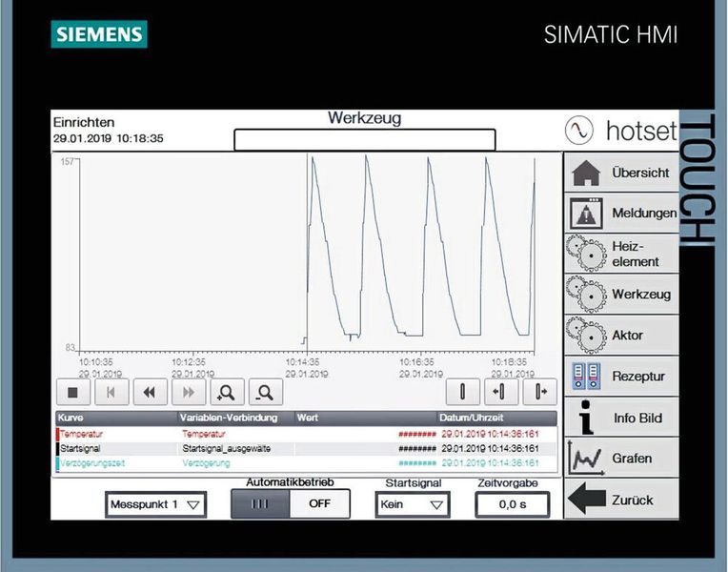Zoom out of the trend

tap(266, 392)
